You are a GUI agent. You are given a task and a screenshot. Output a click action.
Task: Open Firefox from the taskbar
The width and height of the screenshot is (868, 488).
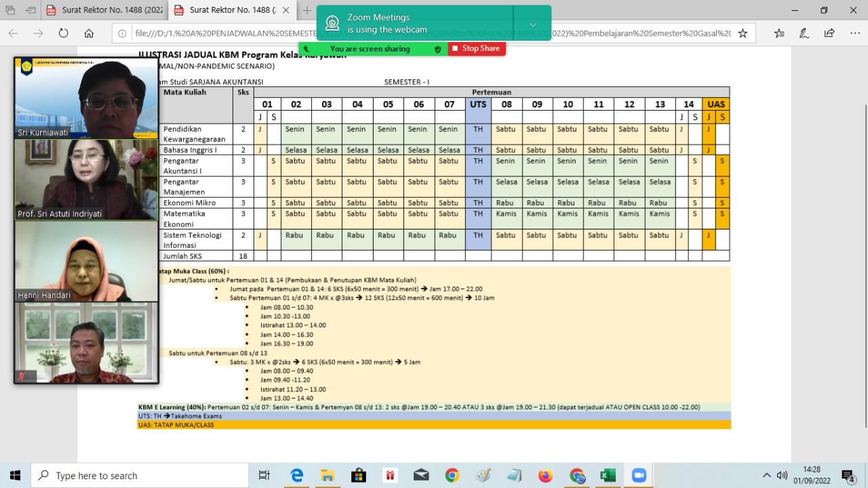[545, 475]
